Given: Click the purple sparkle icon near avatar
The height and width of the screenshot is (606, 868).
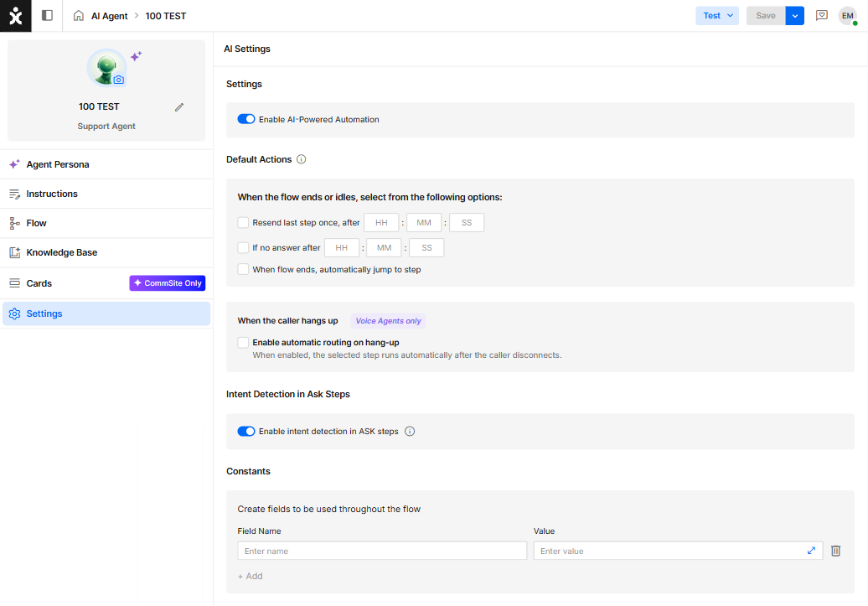Looking at the screenshot, I should click(x=137, y=56).
